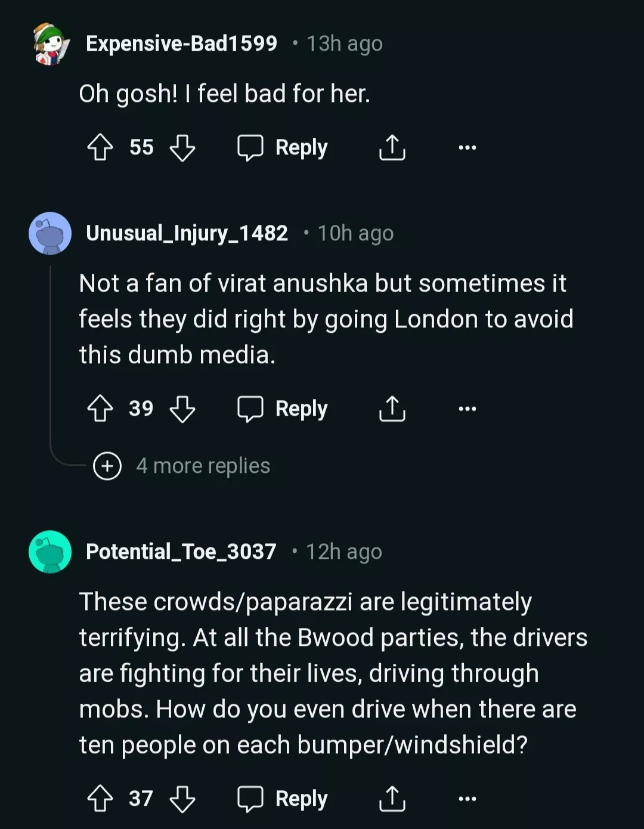644x829 pixels.
Task: Open overflow menu on Unusual_Injury_1482's comment
Action: (467, 409)
